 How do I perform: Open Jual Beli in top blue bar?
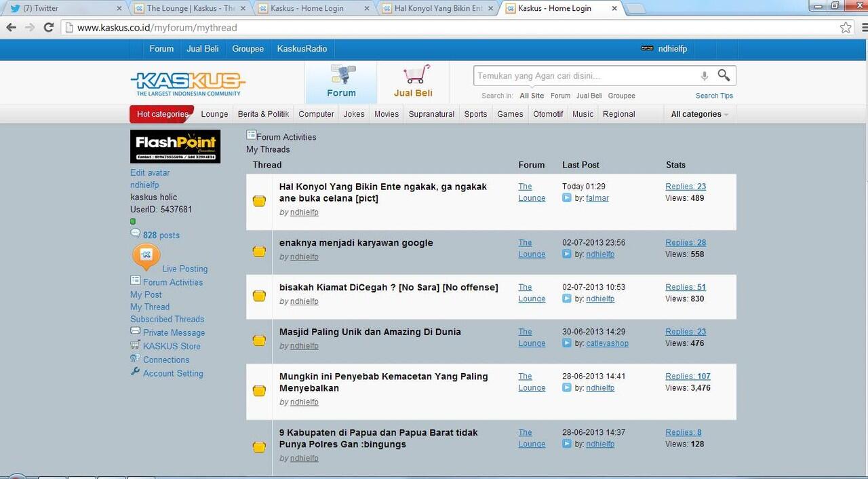click(x=203, y=49)
